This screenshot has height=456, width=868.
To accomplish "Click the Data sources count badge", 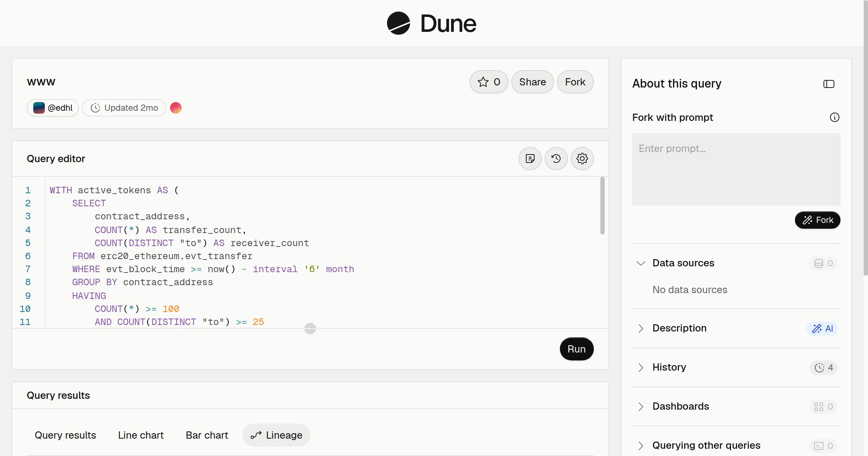I will coord(823,263).
